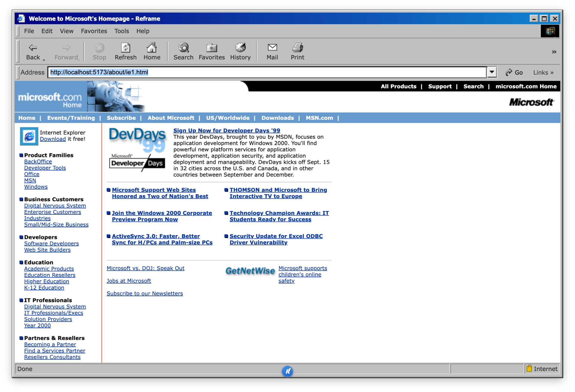
Task: Click the GetNetWise logo
Action: coord(250,271)
